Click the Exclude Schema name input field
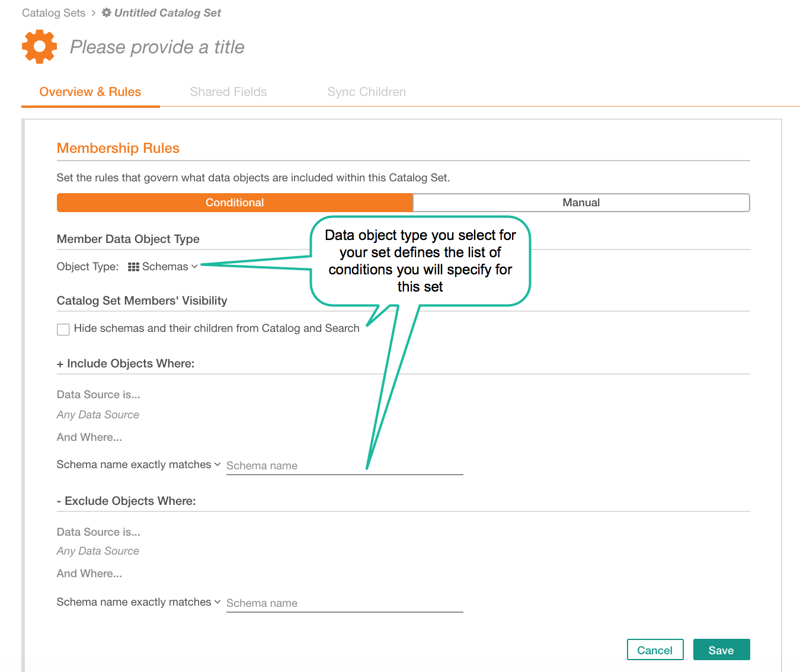The image size is (800, 672). (345, 603)
